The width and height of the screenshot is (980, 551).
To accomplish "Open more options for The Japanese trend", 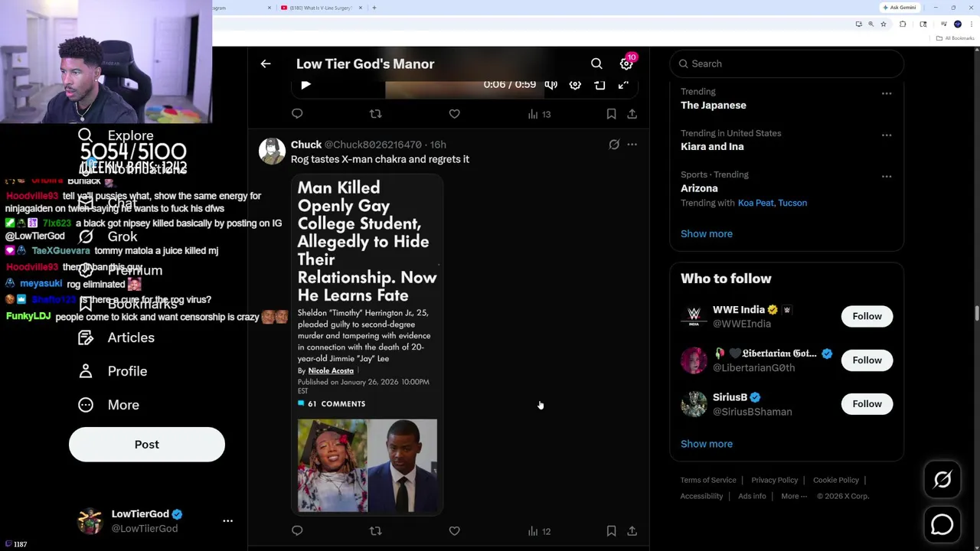I will (x=887, y=94).
